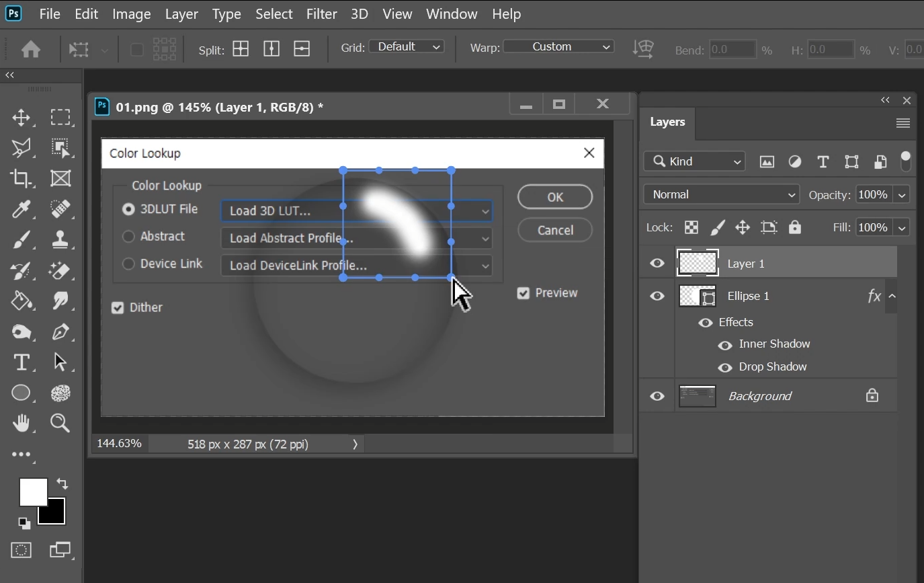Open the Fill slider dropdown arrow
924x583 pixels.
pos(902,228)
